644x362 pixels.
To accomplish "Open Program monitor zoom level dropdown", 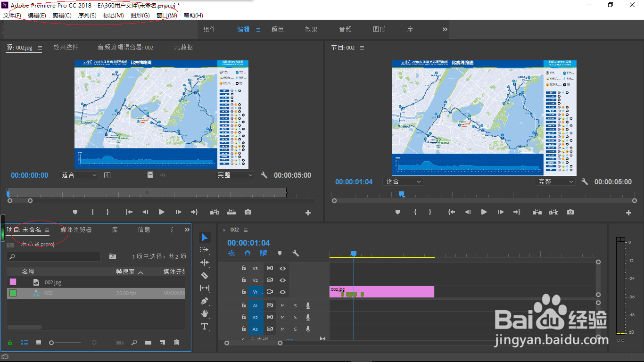I will point(403,181).
